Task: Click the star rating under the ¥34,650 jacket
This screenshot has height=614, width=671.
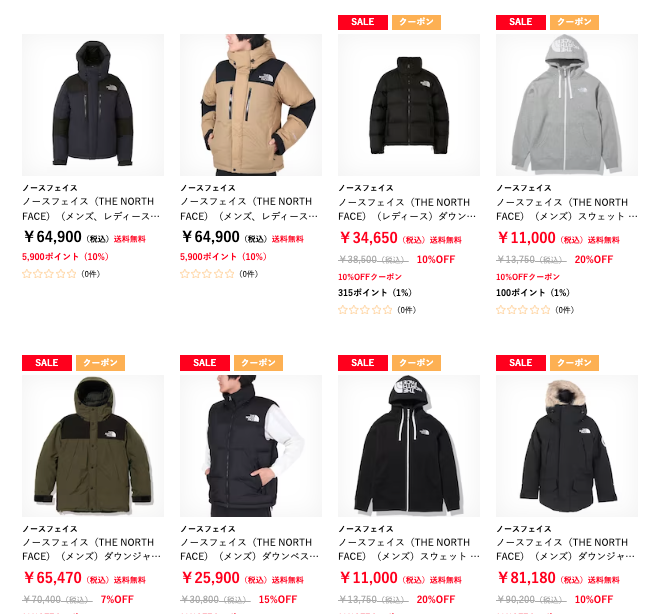Action: click(x=365, y=310)
